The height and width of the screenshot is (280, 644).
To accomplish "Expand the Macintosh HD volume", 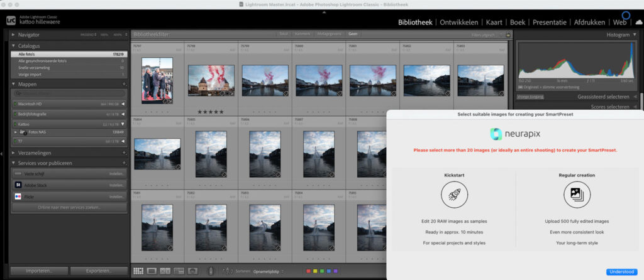I will click(123, 104).
